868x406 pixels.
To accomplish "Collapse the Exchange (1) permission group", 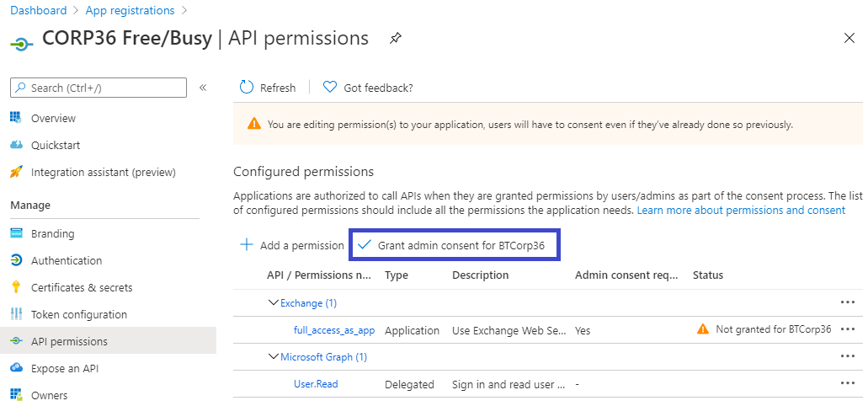I will point(273,302).
